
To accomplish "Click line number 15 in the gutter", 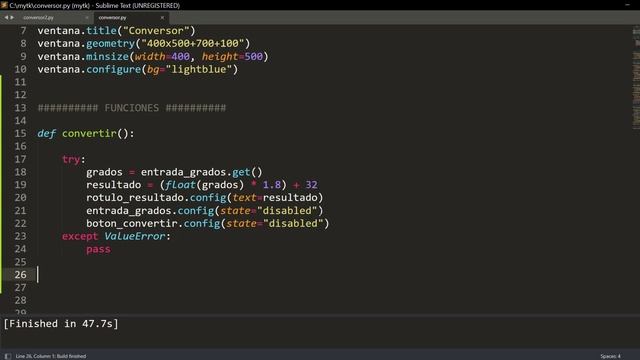I will coord(20,133).
